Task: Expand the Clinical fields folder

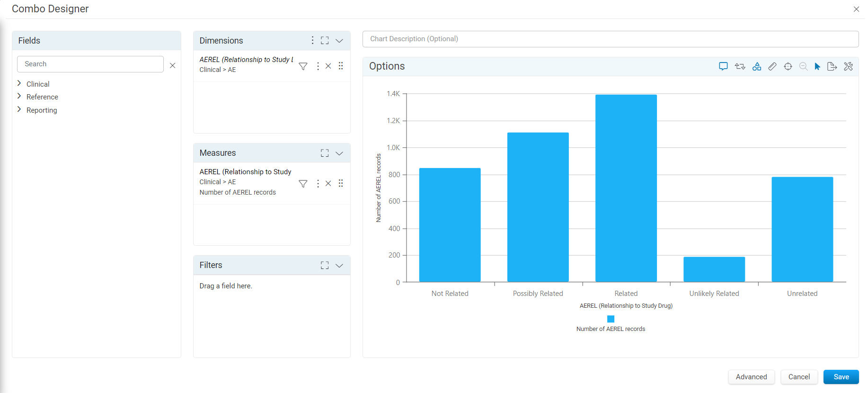Action: pyautogui.click(x=19, y=83)
